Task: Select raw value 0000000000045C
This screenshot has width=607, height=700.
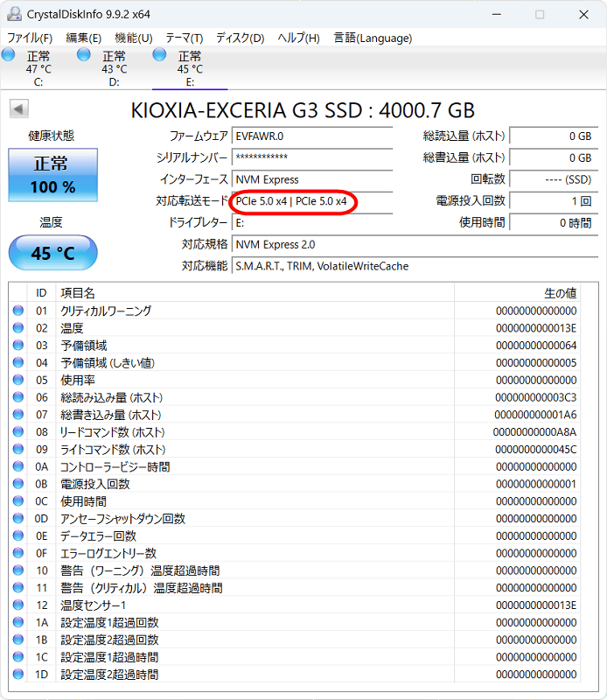Action: pyautogui.click(x=535, y=450)
